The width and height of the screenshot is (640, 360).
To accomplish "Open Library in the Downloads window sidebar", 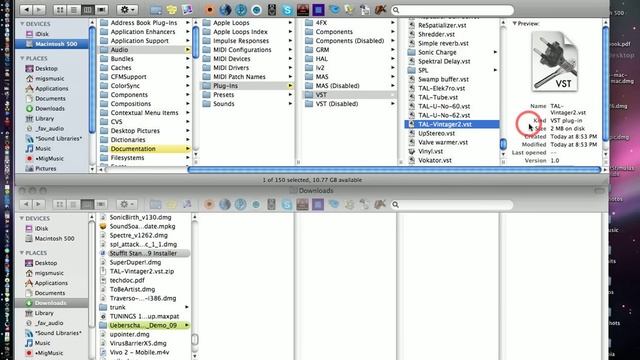I will [x=44, y=313].
